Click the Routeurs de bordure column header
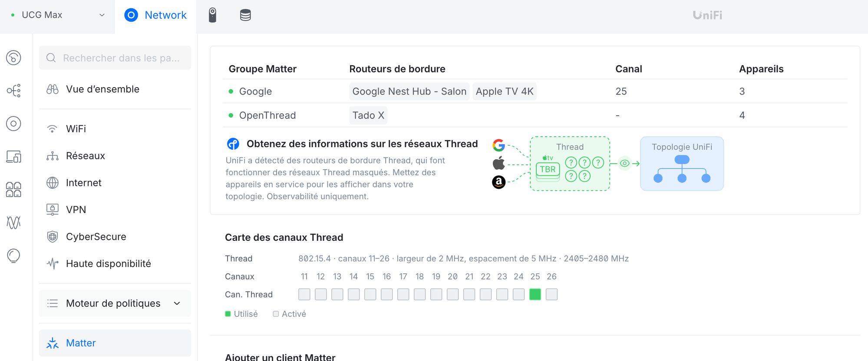This screenshot has height=361, width=868. 397,69
